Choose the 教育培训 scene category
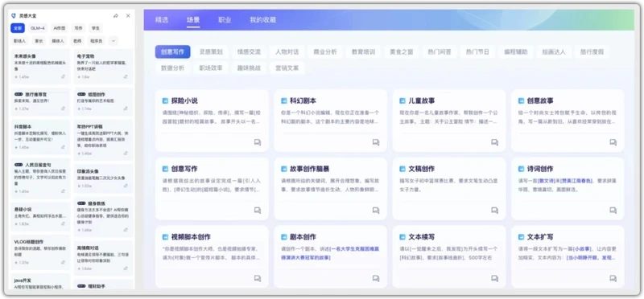Screen dimensions: 644x299 point(364,52)
